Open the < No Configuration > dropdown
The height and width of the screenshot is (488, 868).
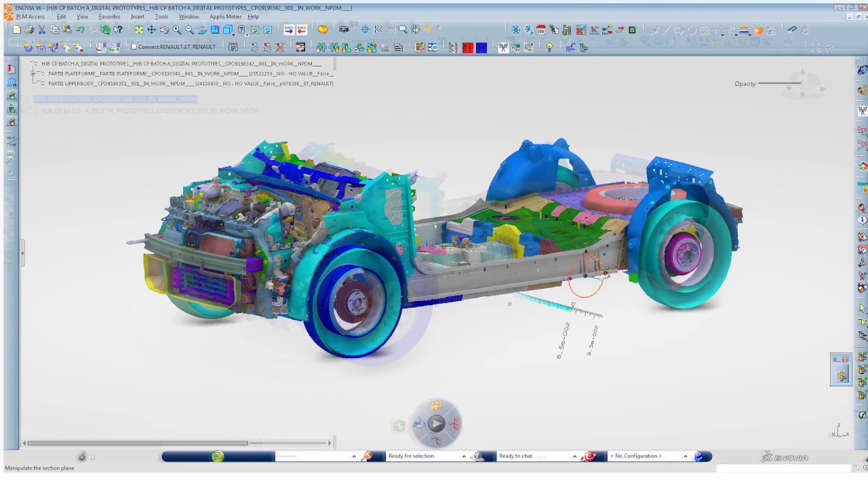(x=685, y=455)
